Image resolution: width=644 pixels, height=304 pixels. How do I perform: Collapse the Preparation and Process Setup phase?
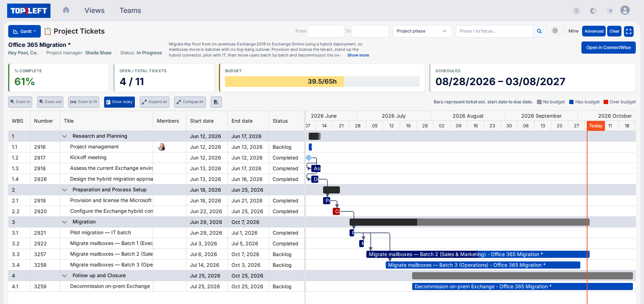65,190
